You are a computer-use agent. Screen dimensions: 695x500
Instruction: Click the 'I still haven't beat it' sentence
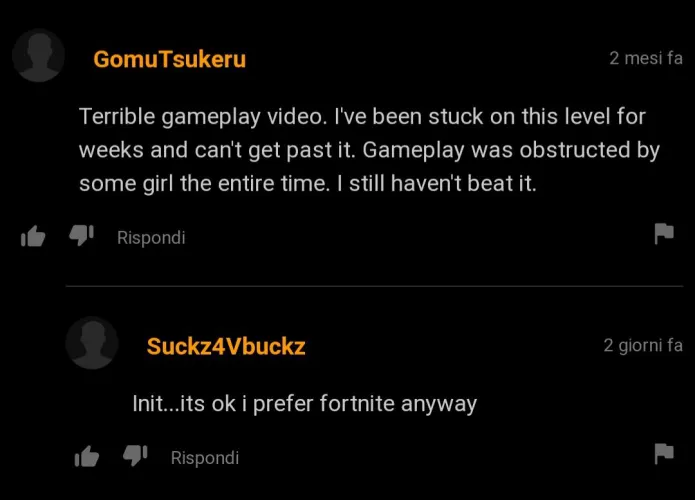tap(437, 184)
